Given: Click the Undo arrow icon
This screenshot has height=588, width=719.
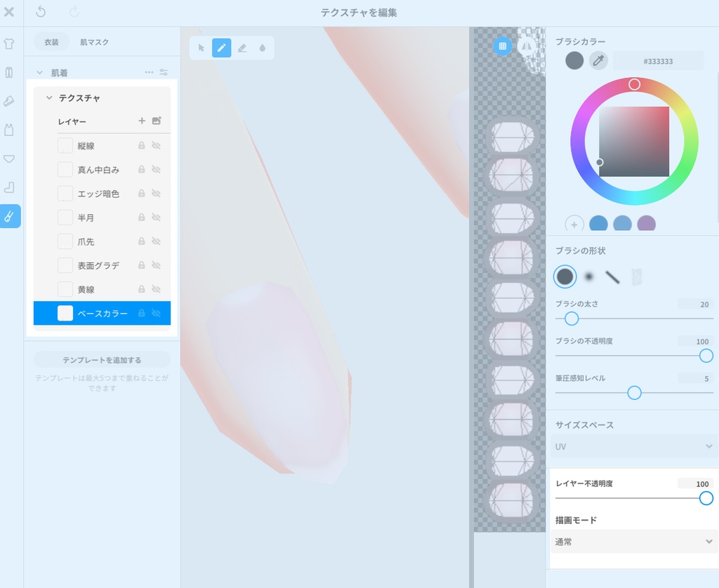Looking at the screenshot, I should tap(40, 12).
